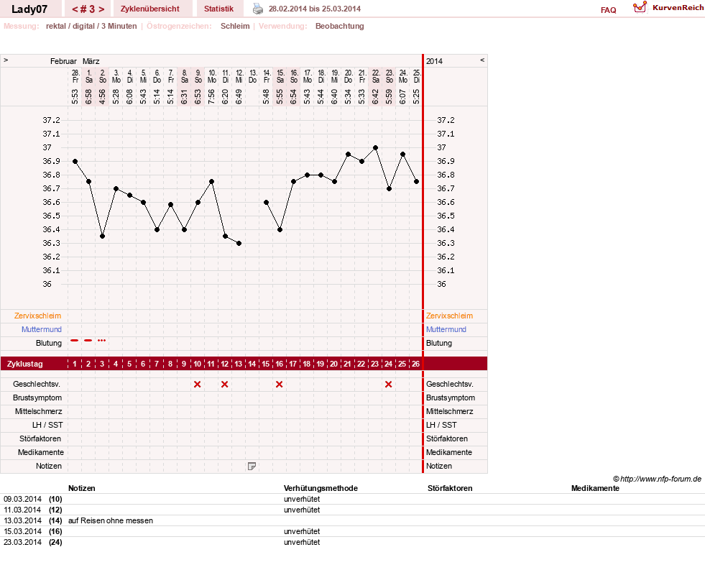Click the Lady07 username tab

[29, 9]
